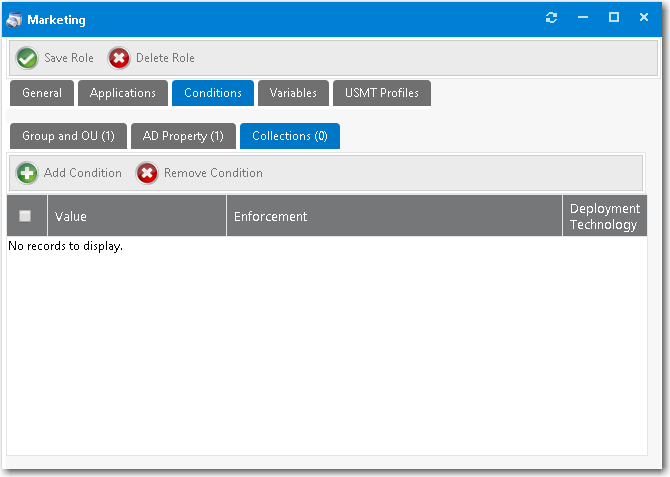Click the Remove Condition label

click(x=213, y=173)
